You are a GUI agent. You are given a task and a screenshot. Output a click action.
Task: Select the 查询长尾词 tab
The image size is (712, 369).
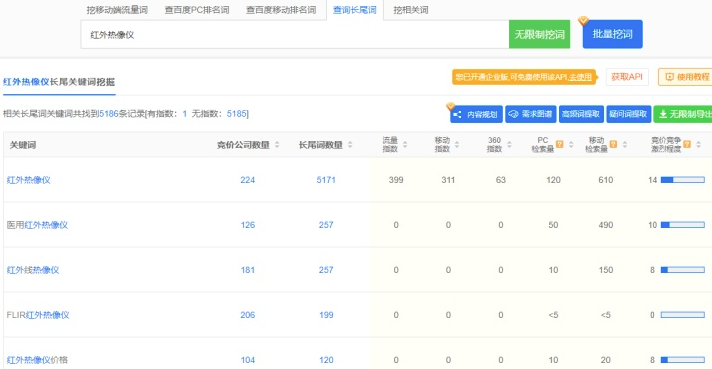pyautogui.click(x=355, y=10)
